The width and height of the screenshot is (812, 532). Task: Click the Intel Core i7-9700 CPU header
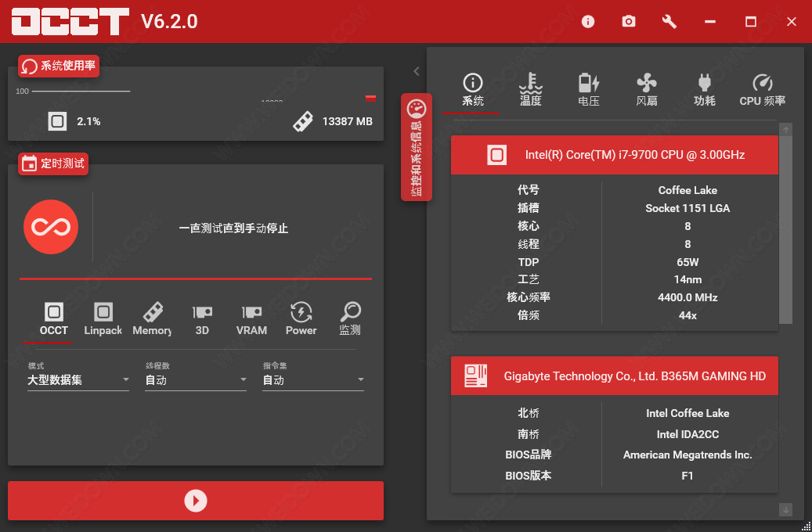click(x=615, y=155)
